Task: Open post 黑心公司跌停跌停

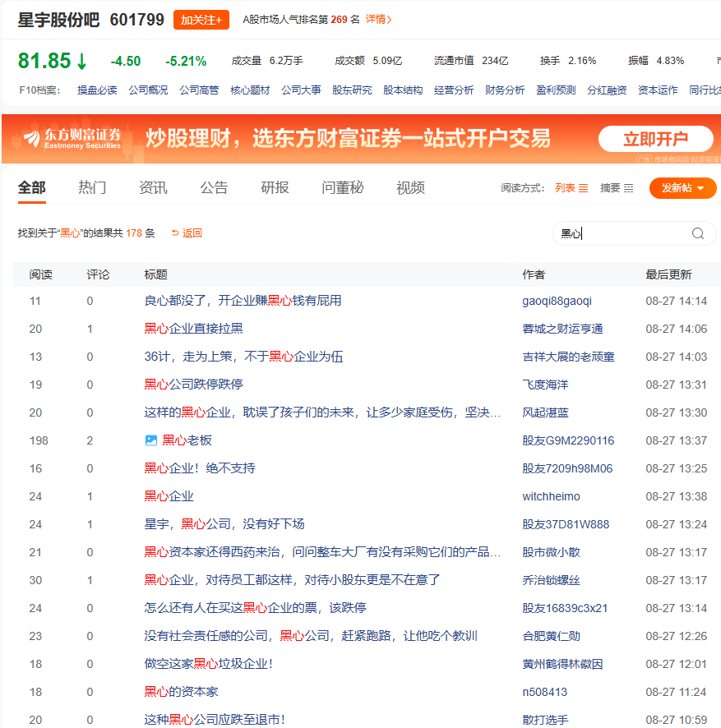Action: [194, 385]
